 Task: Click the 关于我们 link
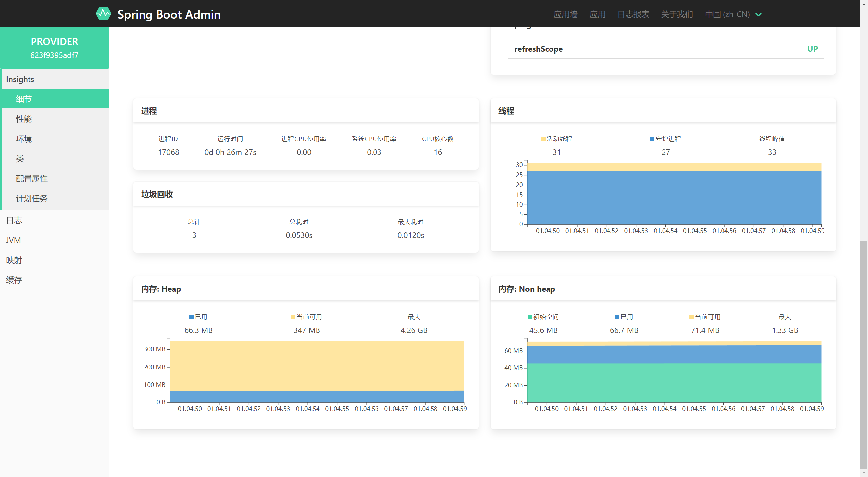coord(677,14)
